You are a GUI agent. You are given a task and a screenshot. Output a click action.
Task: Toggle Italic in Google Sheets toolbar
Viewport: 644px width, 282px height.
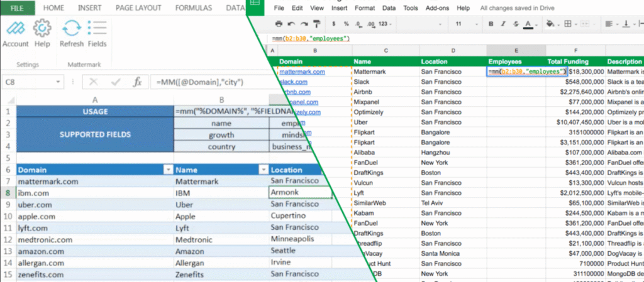coord(503,24)
